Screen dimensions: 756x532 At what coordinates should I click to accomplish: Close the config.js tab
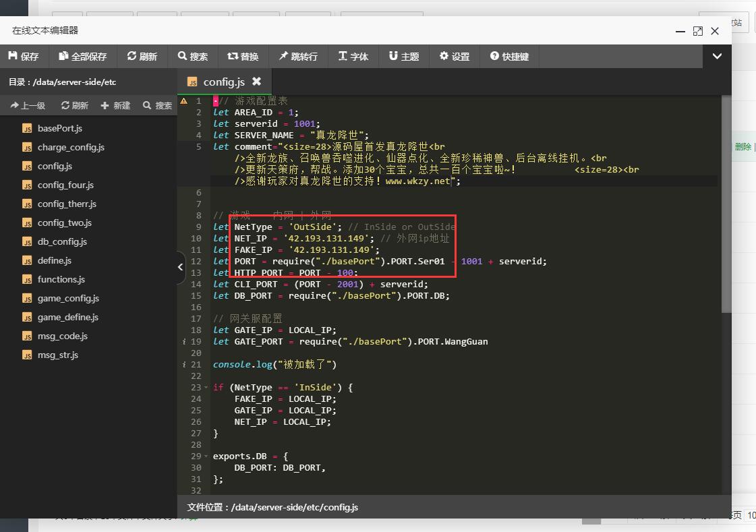coord(256,82)
